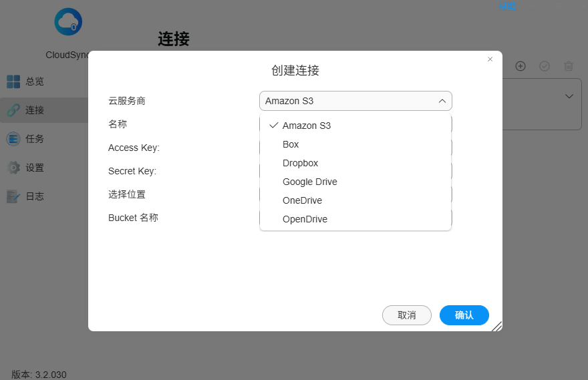This screenshot has height=380, width=588.
Task: Open the 总览 overview sidebar item
Action: click(x=44, y=81)
